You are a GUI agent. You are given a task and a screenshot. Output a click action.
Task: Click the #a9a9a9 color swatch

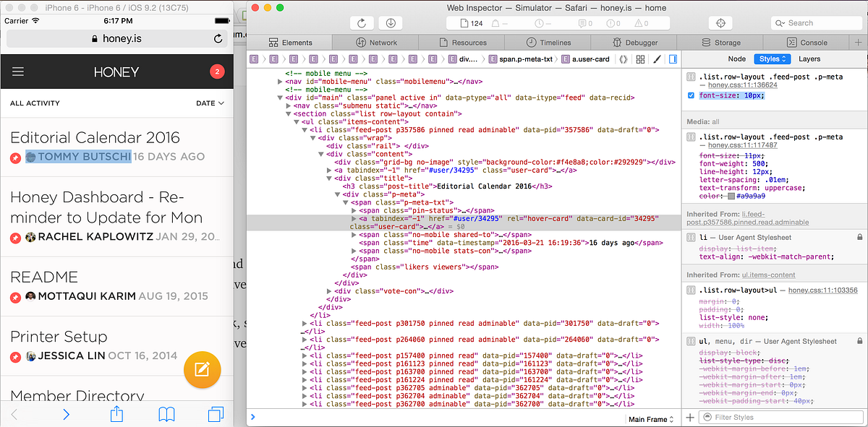pos(732,197)
